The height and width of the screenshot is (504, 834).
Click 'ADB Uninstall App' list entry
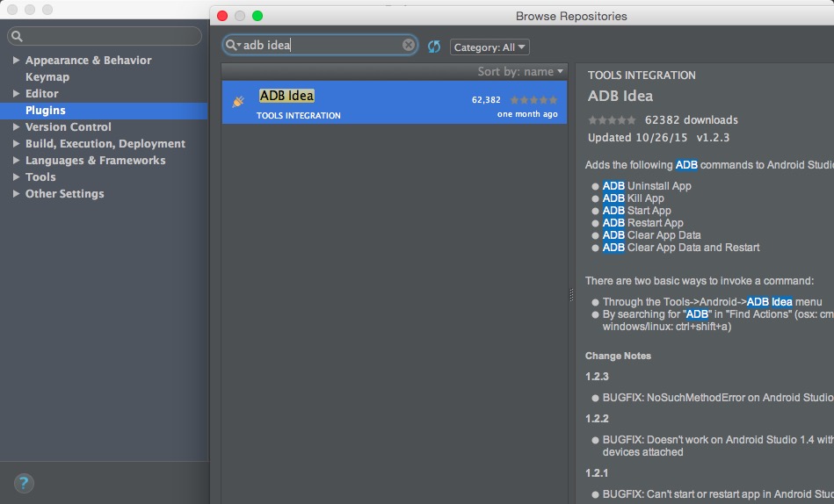click(647, 186)
